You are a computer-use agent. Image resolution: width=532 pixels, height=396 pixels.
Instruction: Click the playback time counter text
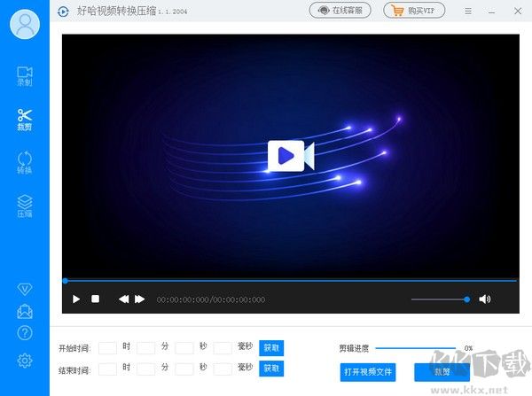coord(211,299)
